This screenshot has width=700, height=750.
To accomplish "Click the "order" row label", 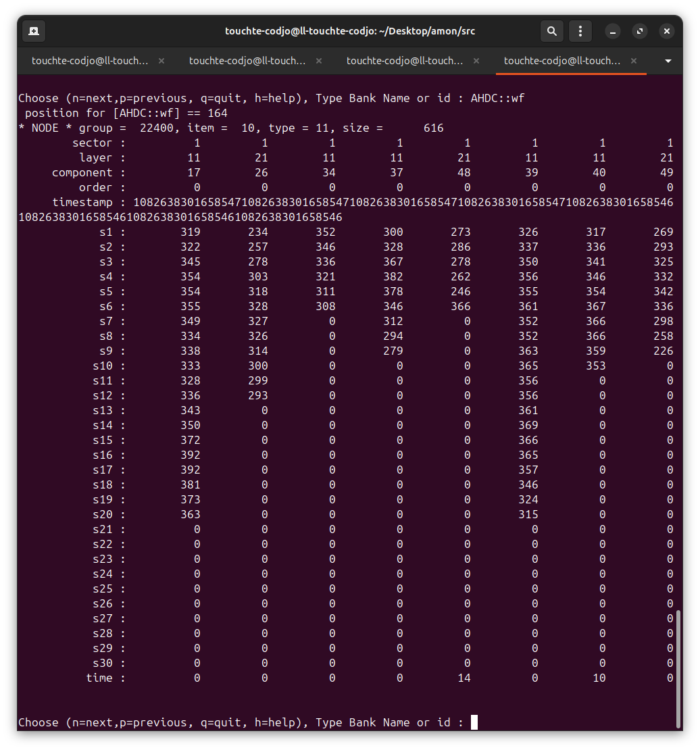I will (x=96, y=188).
